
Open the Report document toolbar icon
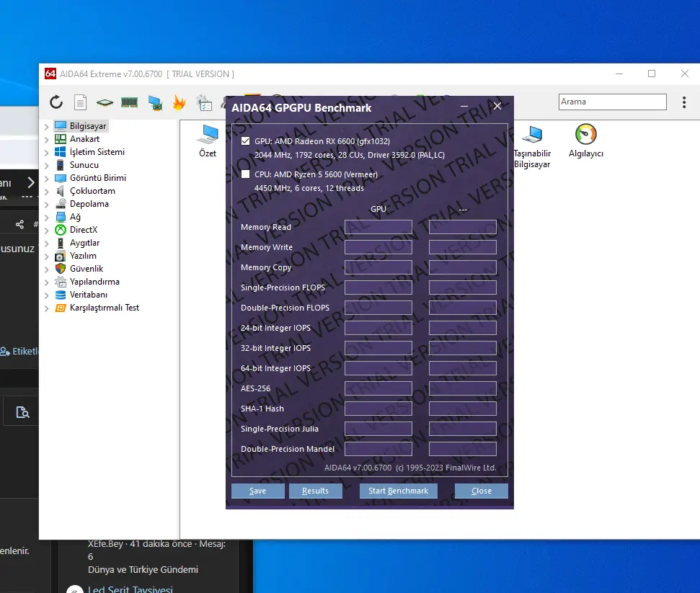80,102
